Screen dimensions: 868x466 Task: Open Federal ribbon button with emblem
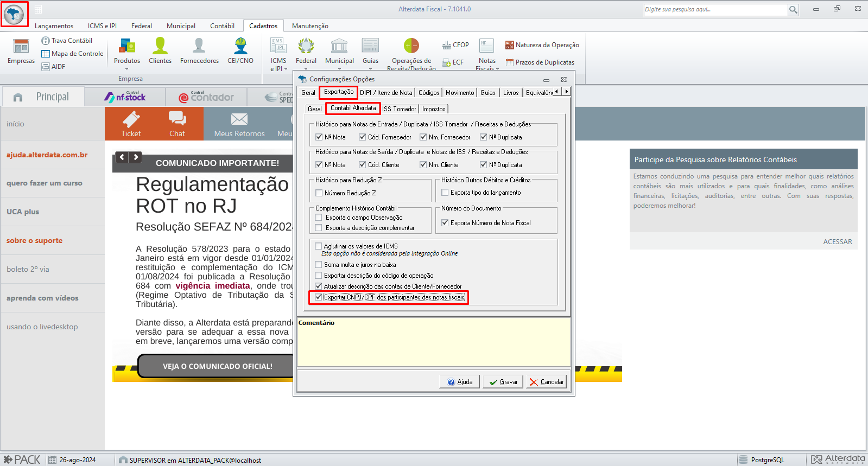click(306, 52)
